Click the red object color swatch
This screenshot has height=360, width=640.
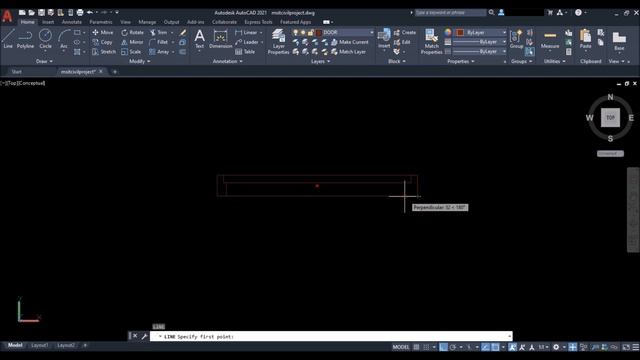[460, 32]
